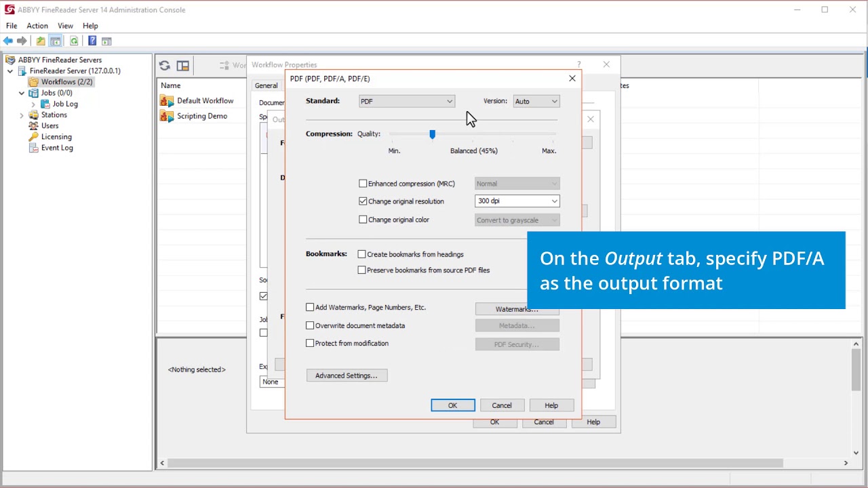Image resolution: width=868 pixels, height=488 pixels.
Task: Open the Standard dropdown showing PDF
Action: (x=406, y=102)
